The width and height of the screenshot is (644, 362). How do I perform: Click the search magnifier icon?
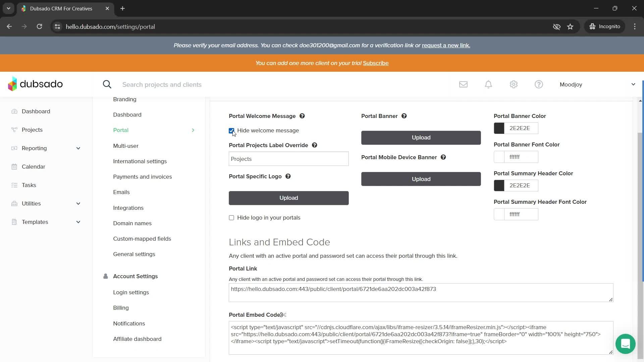107,84
